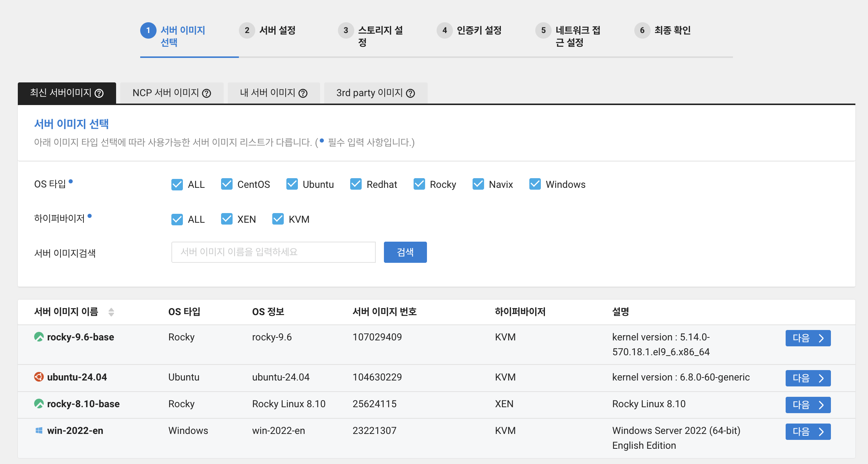Click Ubuntu logo icon for ubuntu-24.04

pos(39,377)
